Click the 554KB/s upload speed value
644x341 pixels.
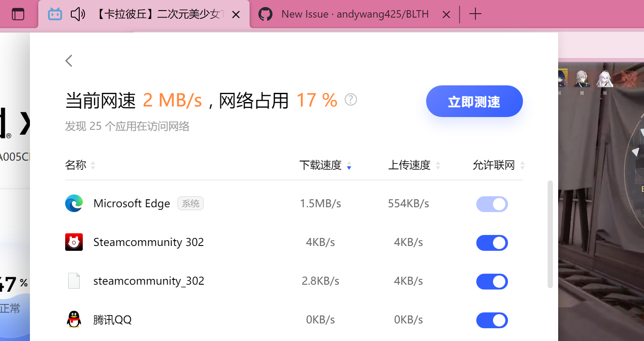click(408, 204)
